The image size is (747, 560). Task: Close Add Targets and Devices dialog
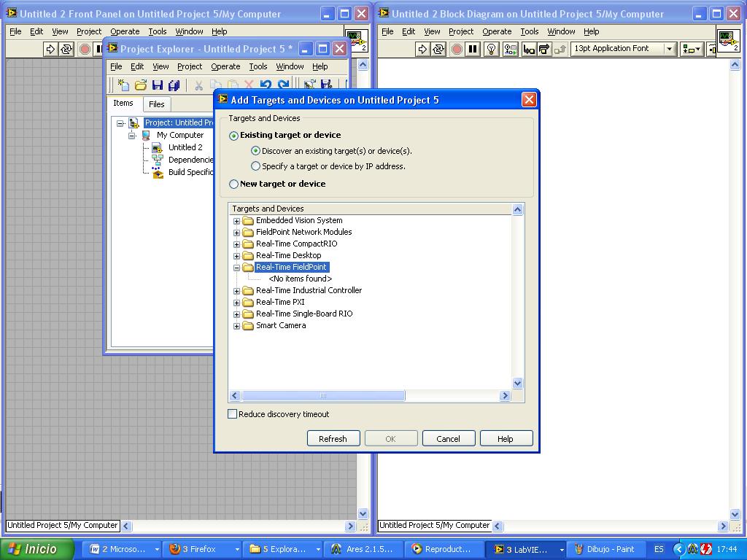(x=529, y=99)
